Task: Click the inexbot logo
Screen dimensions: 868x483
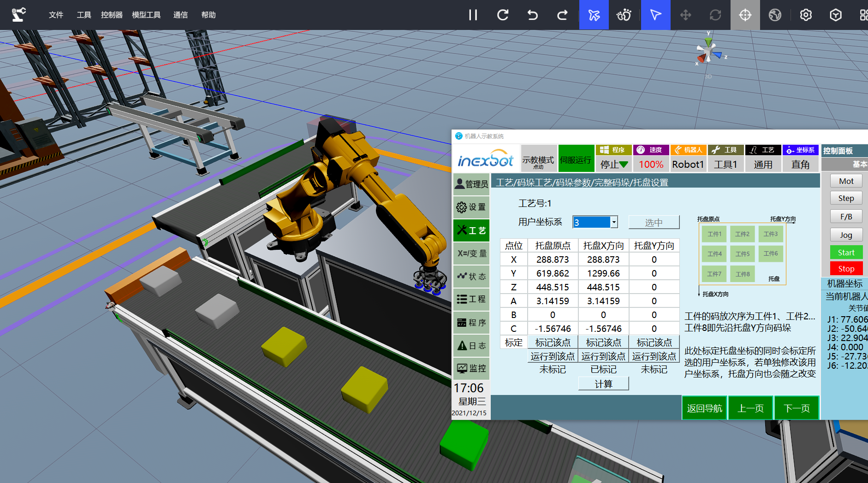Action: coord(486,158)
